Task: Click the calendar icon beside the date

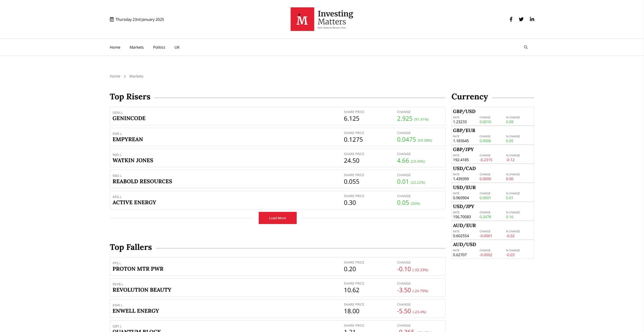Action: pos(112,19)
